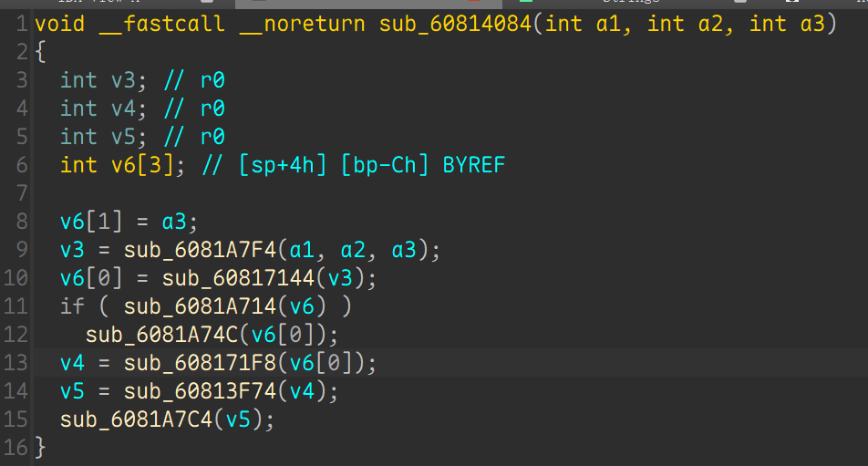Select the BYREF comment on v6 declaration
This screenshot has width=868, height=466.
point(473,165)
